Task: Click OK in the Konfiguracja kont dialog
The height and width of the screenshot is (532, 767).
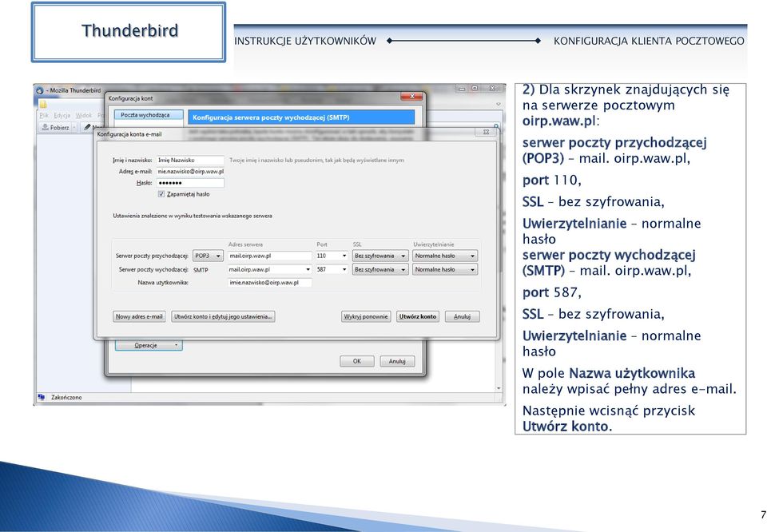Action: (x=357, y=361)
